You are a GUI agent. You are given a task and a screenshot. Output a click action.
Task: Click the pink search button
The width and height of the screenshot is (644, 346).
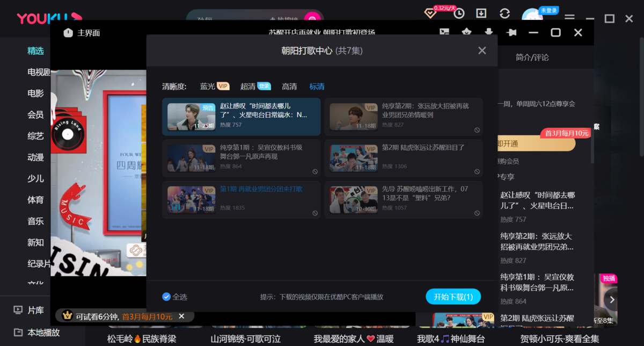pos(312,18)
